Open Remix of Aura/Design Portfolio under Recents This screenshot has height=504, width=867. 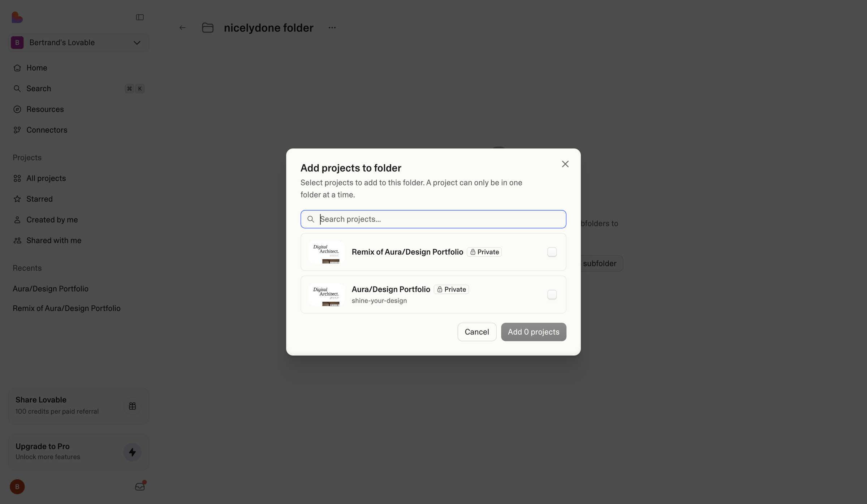66,308
